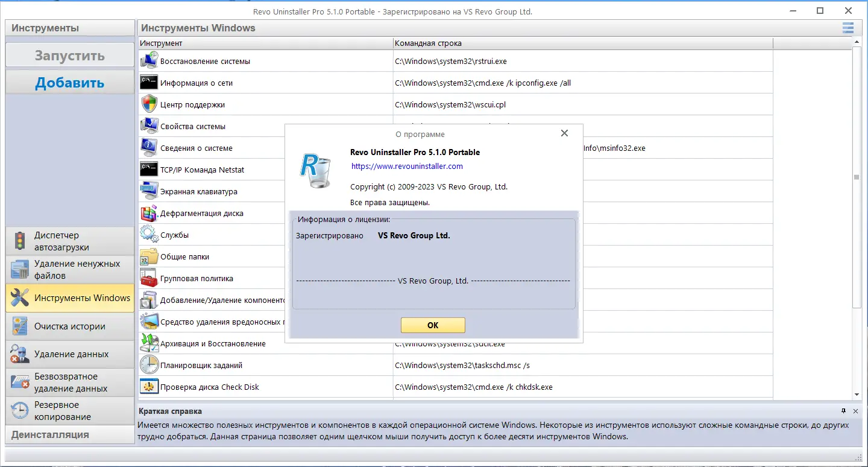Select the Общие папки folder icon
Viewport: 868px width, 467px height.
tap(148, 256)
